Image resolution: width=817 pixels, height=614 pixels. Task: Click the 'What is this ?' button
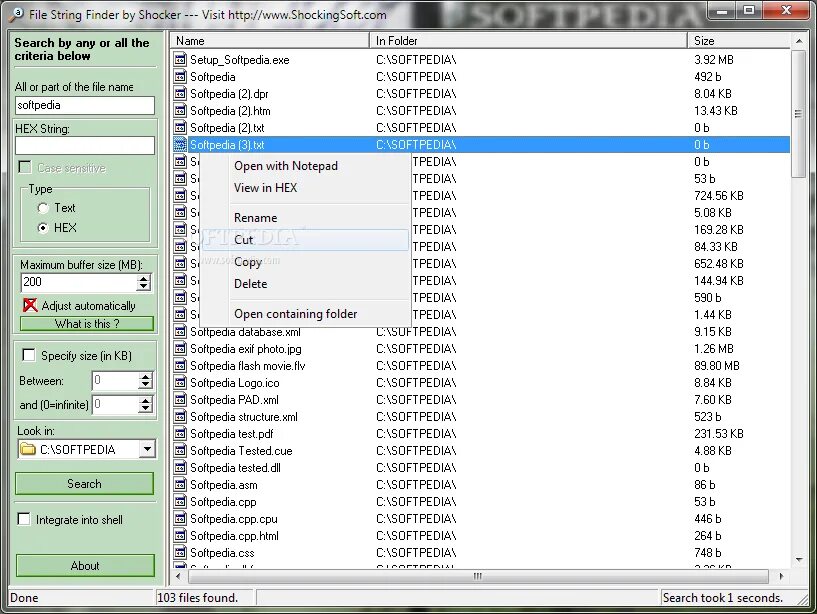coord(87,324)
